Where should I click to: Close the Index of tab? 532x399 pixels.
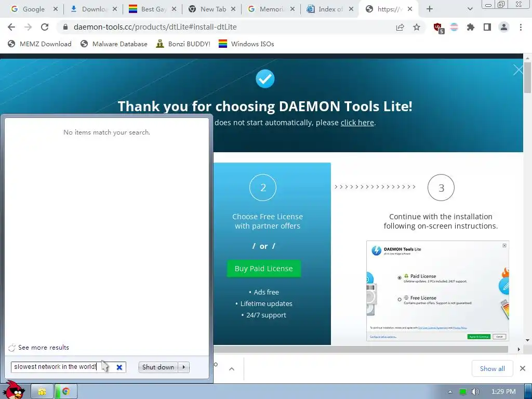click(x=351, y=9)
